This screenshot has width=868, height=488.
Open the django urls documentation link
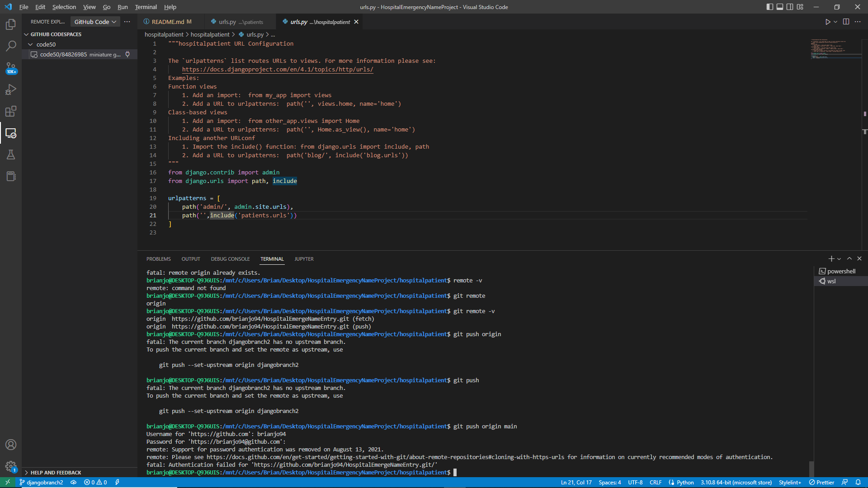click(x=278, y=69)
